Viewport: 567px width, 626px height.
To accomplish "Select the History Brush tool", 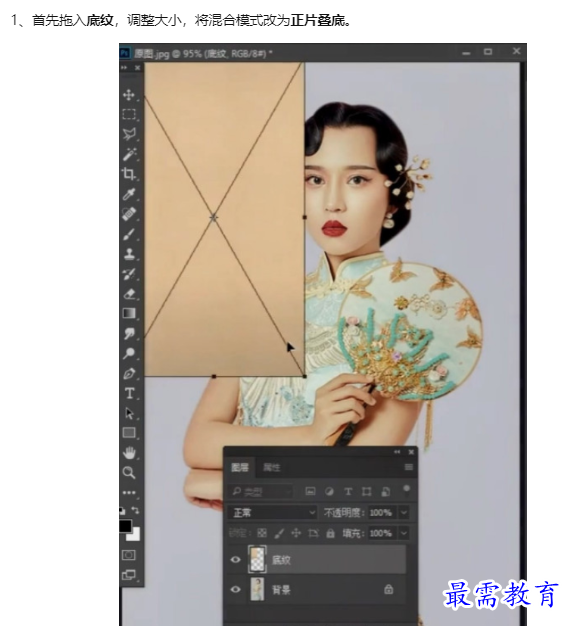I will (129, 274).
